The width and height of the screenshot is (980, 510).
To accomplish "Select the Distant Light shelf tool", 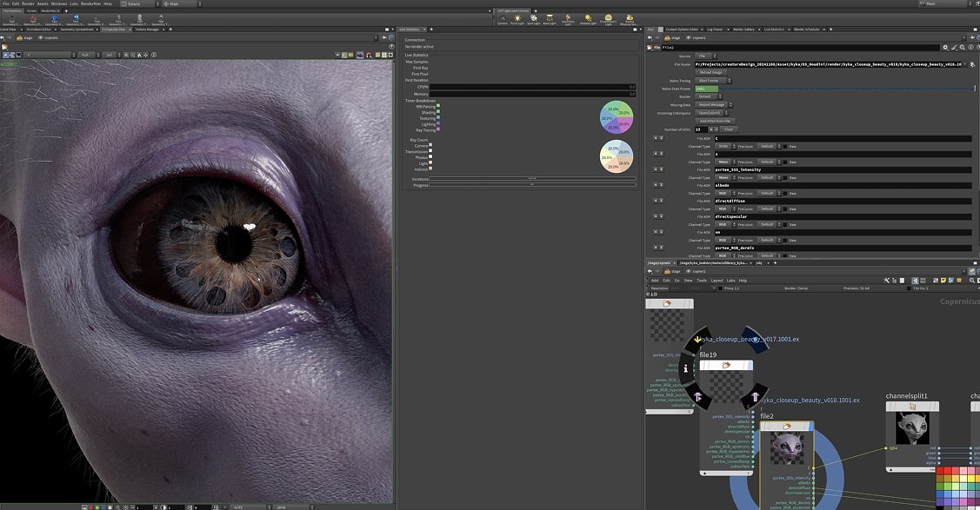I will tap(588, 19).
